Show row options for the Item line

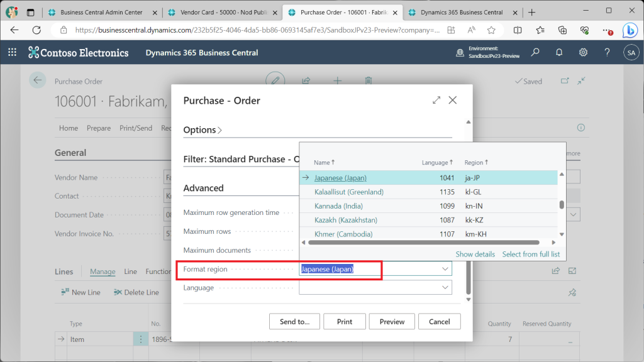140,339
